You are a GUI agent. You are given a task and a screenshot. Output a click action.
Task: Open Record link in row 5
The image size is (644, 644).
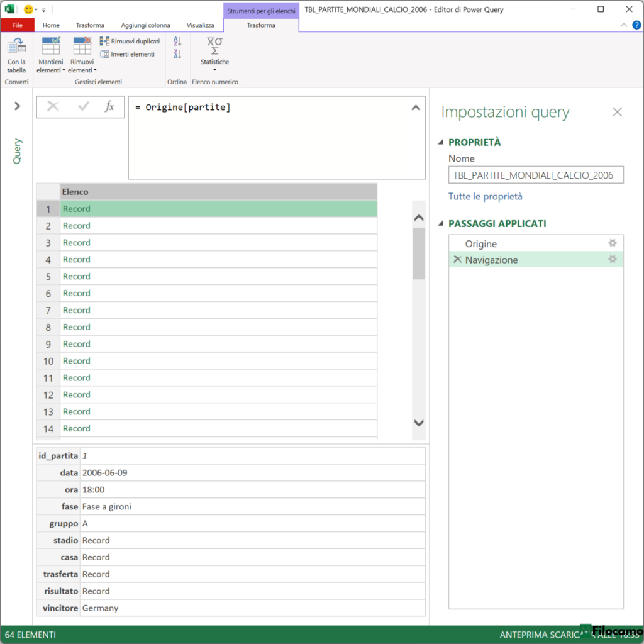(76, 277)
